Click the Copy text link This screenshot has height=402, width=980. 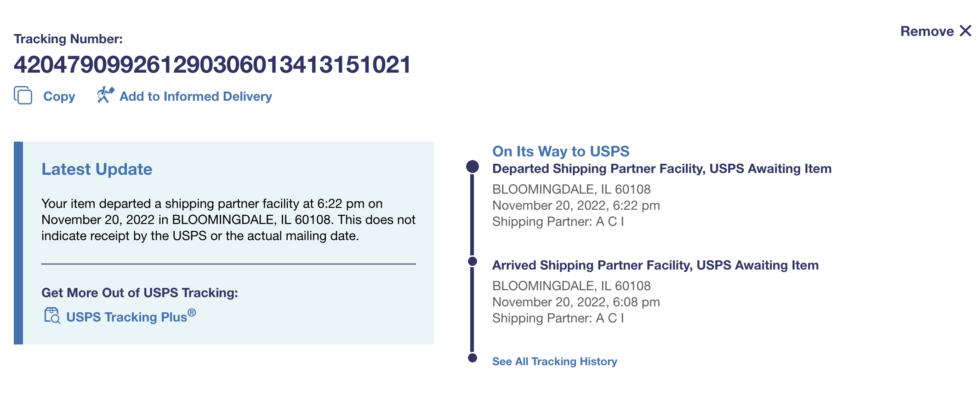coord(59,97)
